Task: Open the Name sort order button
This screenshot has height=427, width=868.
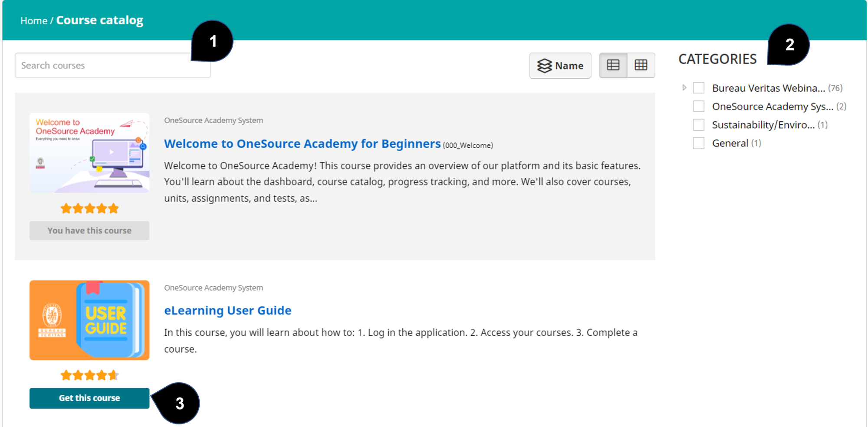Action: pyautogui.click(x=560, y=66)
